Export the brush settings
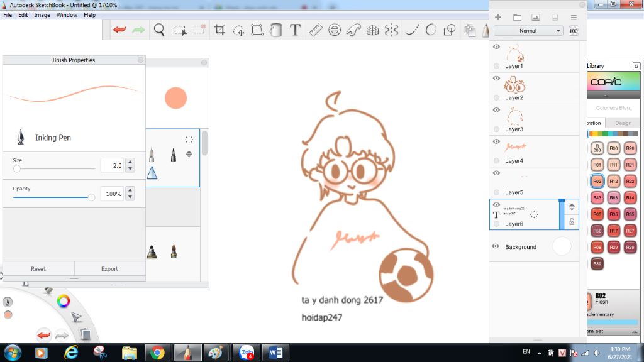This screenshot has height=362, width=644. pyautogui.click(x=109, y=269)
